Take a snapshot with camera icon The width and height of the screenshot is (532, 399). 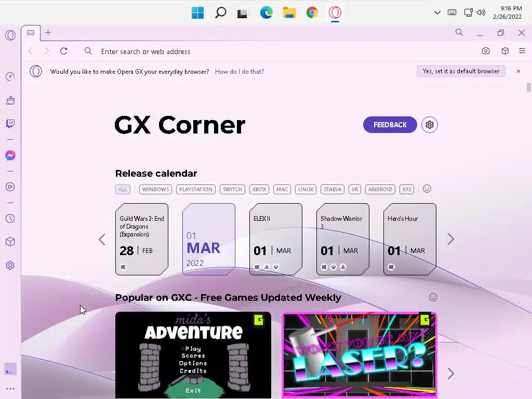coord(486,51)
